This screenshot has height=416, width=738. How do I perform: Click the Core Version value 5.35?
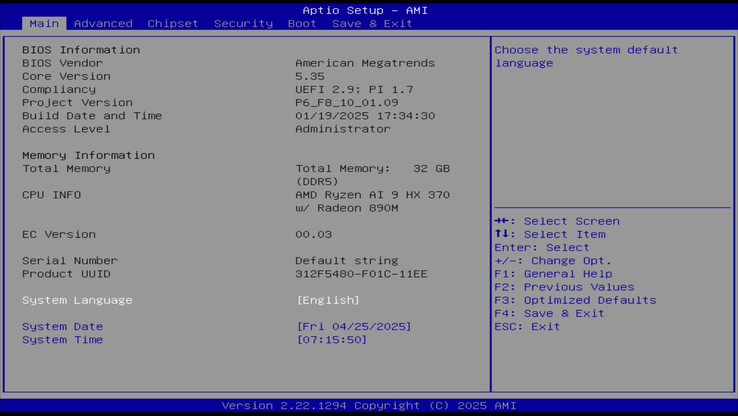coord(310,76)
